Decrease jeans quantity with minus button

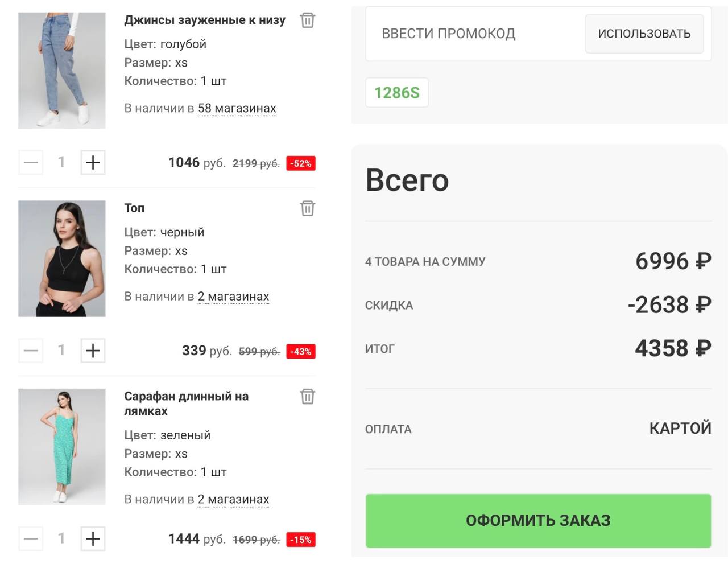point(31,162)
